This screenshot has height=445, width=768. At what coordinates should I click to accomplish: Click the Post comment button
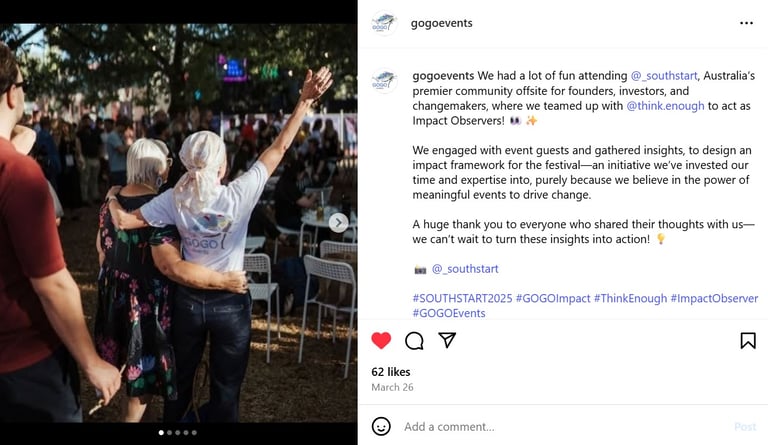(x=745, y=427)
